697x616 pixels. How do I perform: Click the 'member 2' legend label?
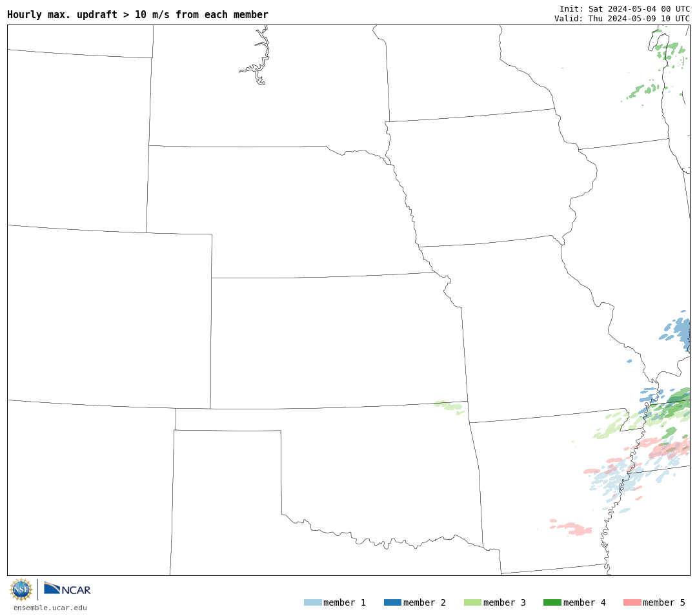tap(425, 602)
